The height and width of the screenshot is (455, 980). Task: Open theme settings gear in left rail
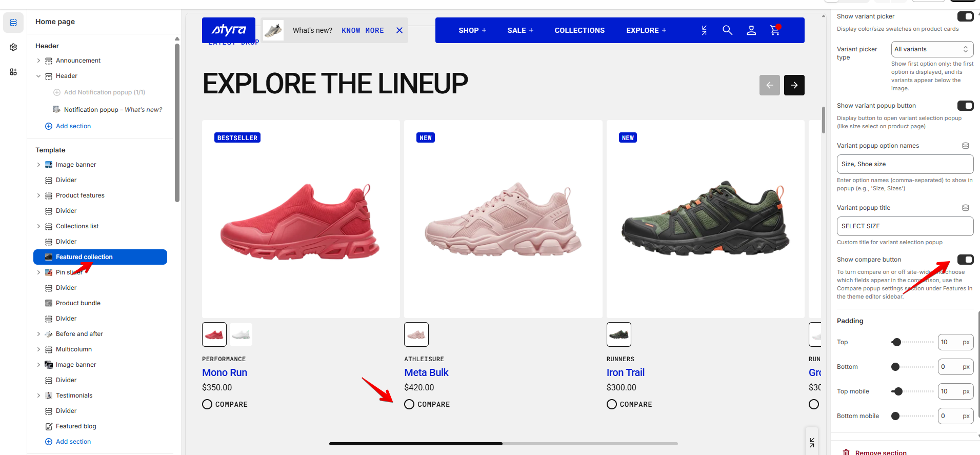pos(13,47)
